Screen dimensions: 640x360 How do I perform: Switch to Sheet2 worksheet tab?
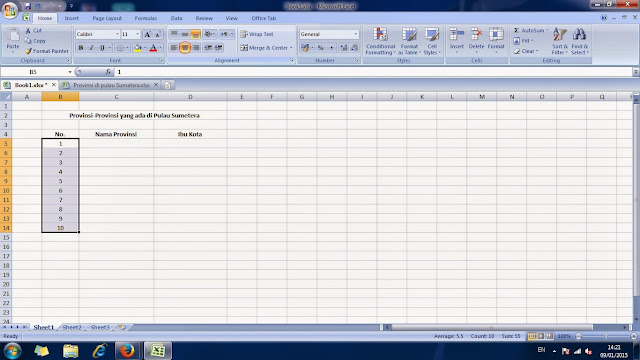pos(72,327)
